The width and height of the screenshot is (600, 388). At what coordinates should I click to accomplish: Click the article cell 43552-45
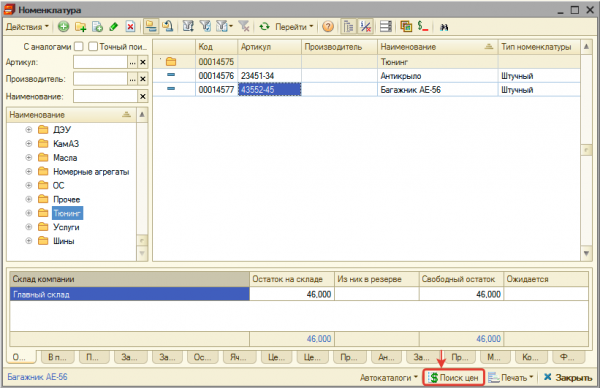[269, 90]
